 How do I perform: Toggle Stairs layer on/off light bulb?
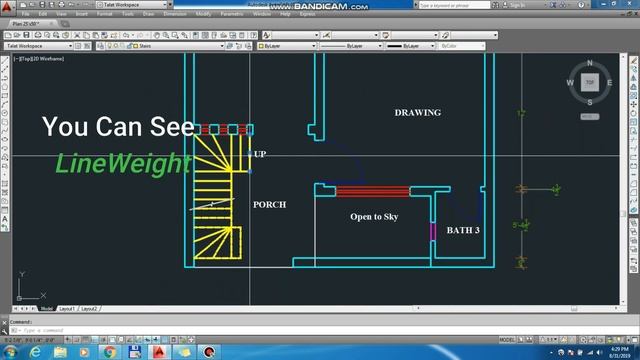[x=109, y=46]
